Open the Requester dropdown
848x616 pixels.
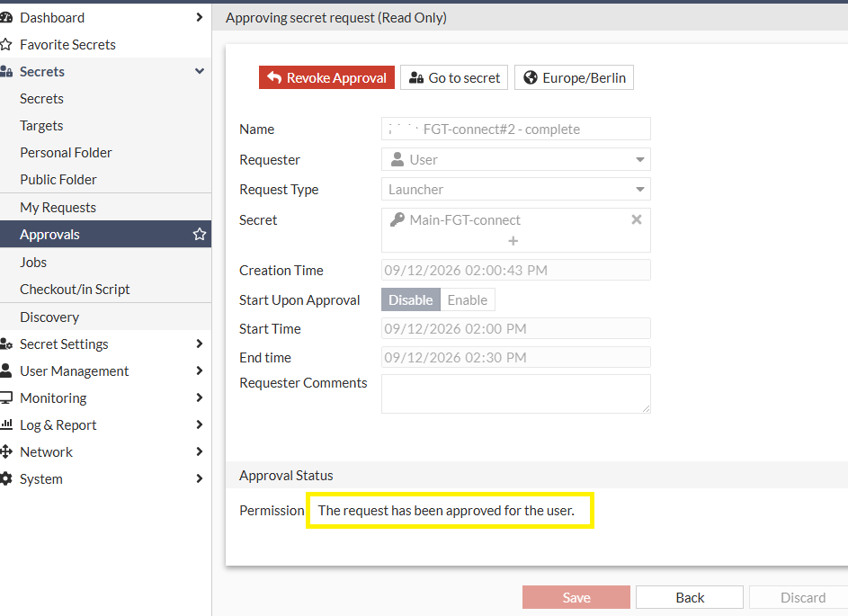[x=639, y=159]
